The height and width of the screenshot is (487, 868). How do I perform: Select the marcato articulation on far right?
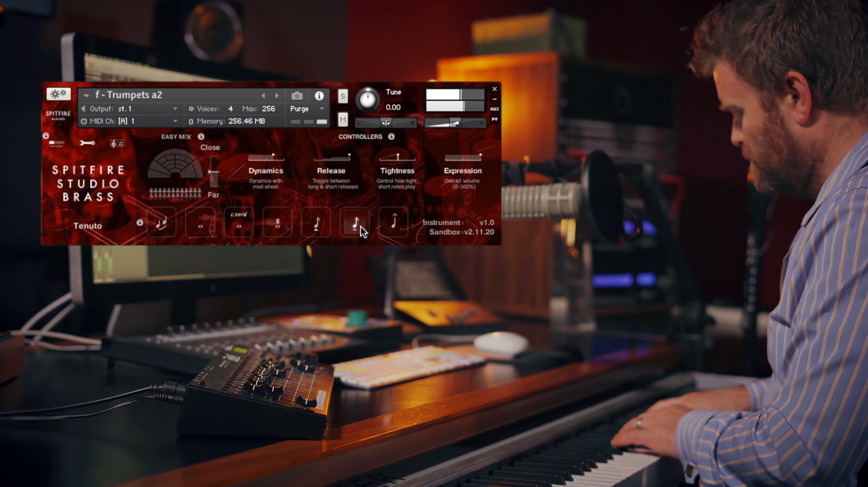pos(393,222)
